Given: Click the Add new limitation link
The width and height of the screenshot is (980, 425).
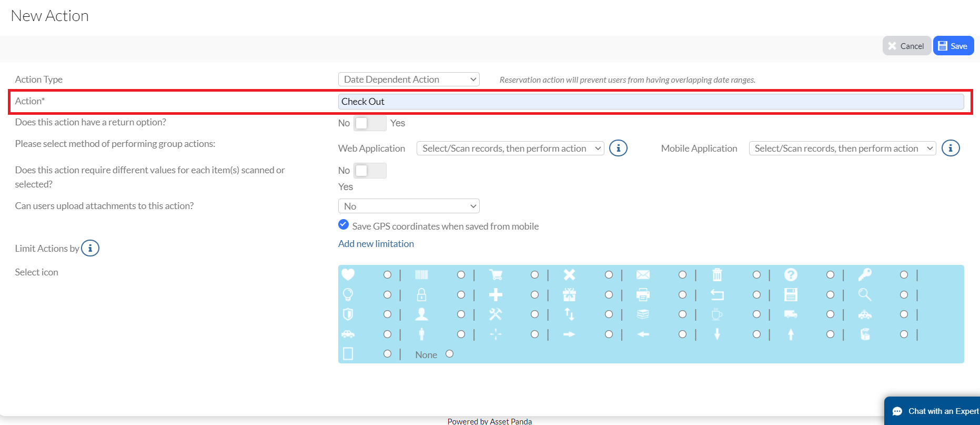Looking at the screenshot, I should tap(376, 244).
